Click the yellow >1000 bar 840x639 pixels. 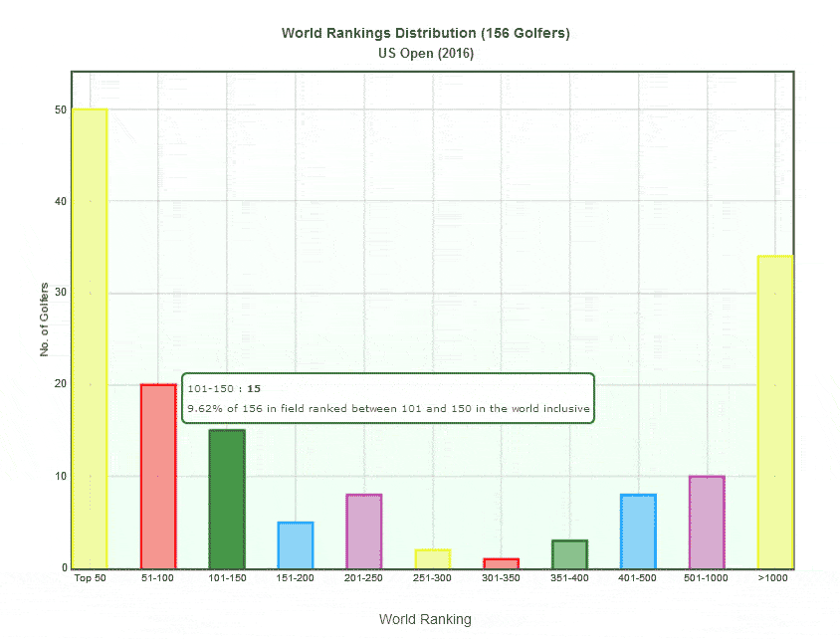pos(775,412)
